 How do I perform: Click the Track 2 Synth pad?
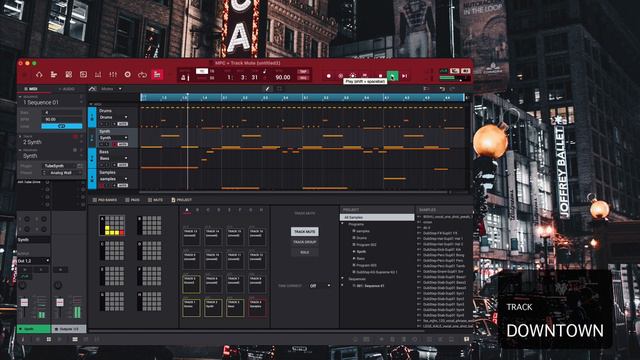pyautogui.click(x=213, y=307)
